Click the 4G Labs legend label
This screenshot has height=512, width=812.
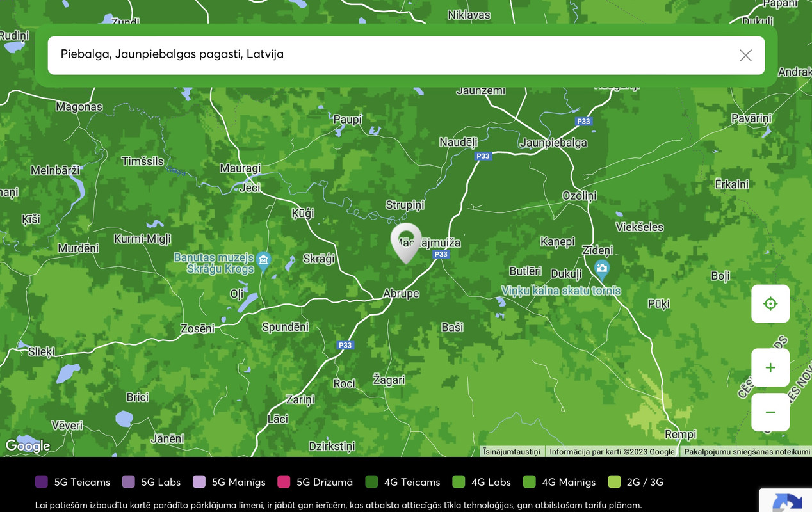[491, 482]
